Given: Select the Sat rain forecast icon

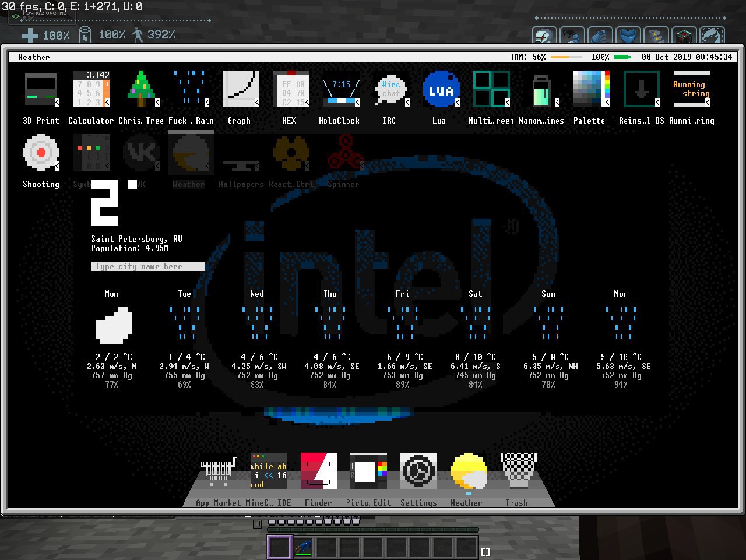Looking at the screenshot, I should [x=477, y=323].
